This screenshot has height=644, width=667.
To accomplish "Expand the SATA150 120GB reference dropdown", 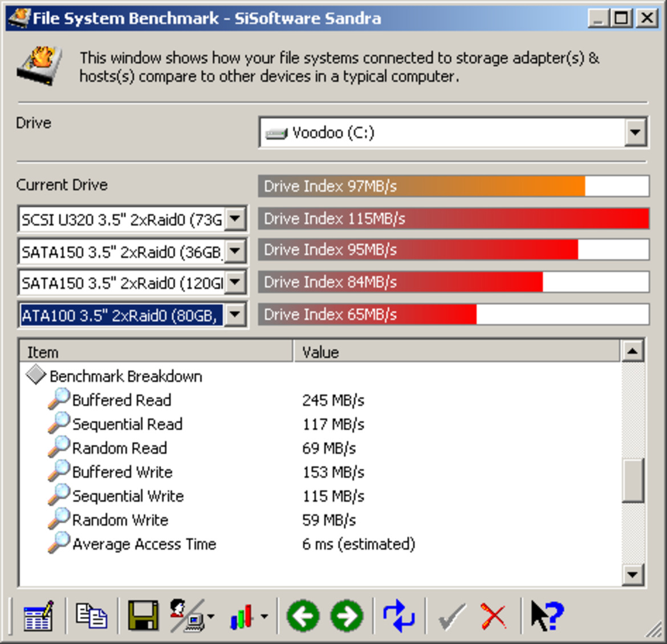I will (x=235, y=282).
